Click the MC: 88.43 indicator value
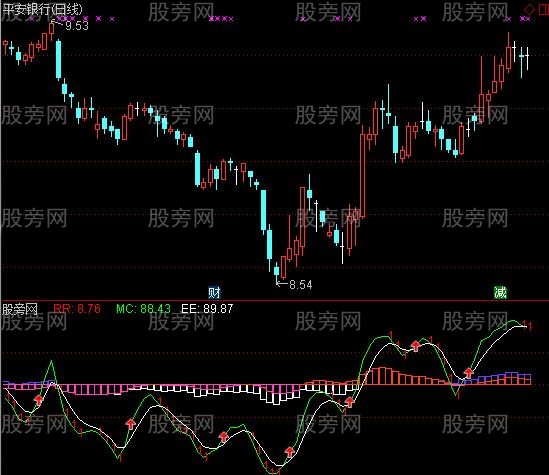 click(x=144, y=309)
